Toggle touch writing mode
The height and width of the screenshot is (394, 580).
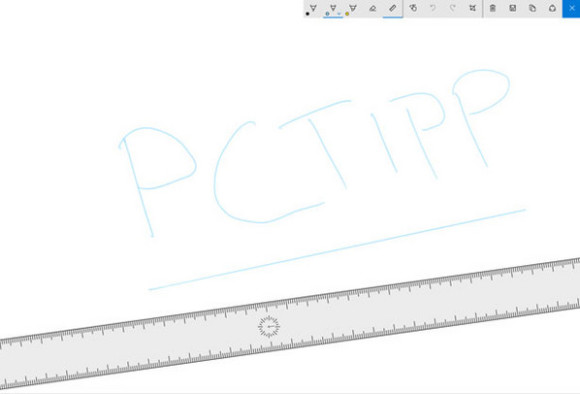point(413,8)
